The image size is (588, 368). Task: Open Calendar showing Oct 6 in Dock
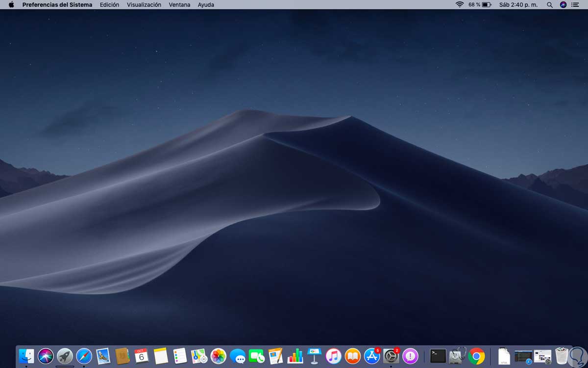[142, 356]
